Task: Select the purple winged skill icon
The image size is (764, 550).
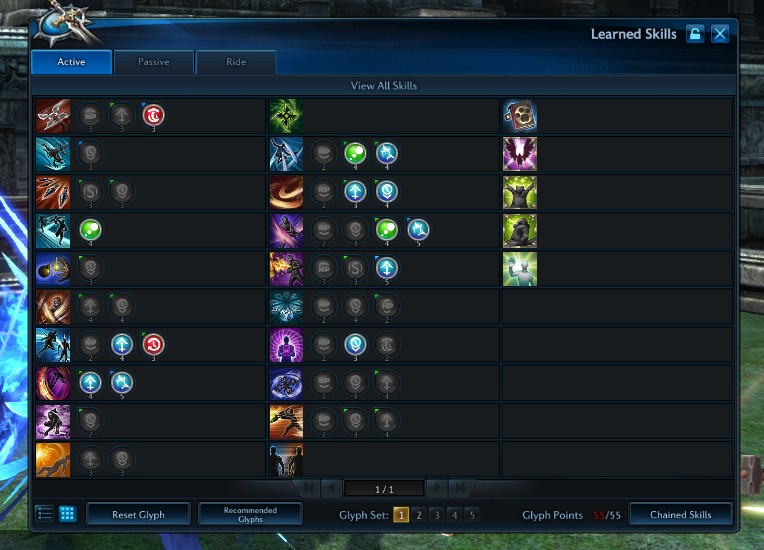Action: click(x=520, y=154)
